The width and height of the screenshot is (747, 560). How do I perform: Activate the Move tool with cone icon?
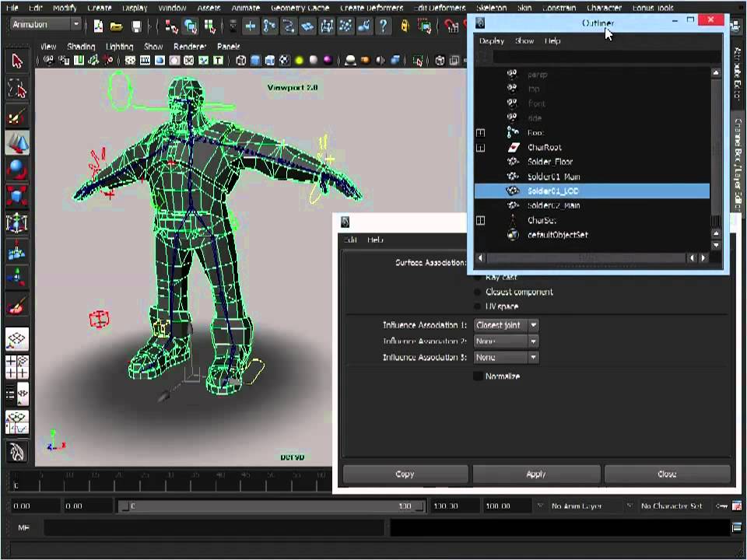click(17, 142)
